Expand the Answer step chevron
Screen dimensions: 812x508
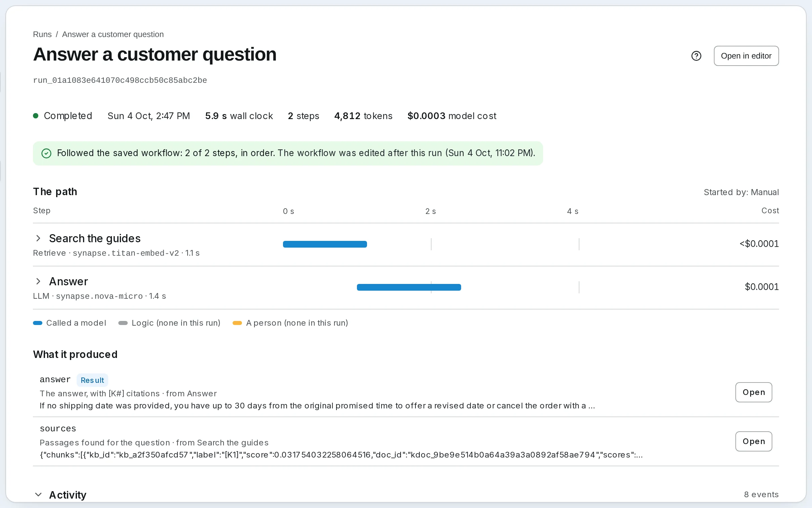[38, 281]
